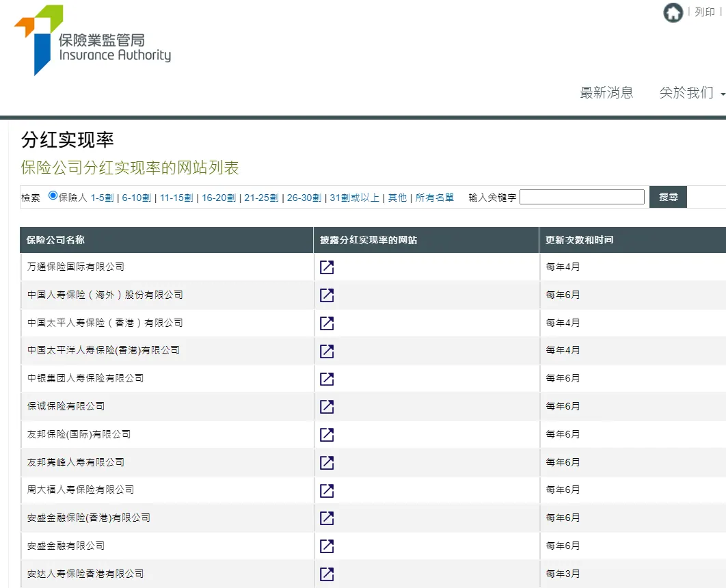Filter by 1-5劃 stroke count
This screenshot has width=726, height=588.
coord(102,198)
